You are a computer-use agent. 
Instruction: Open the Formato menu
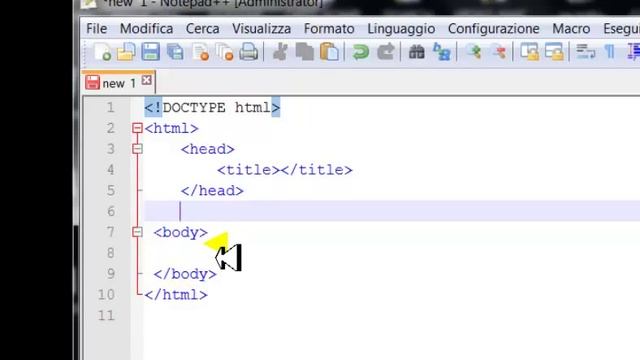[x=329, y=29]
